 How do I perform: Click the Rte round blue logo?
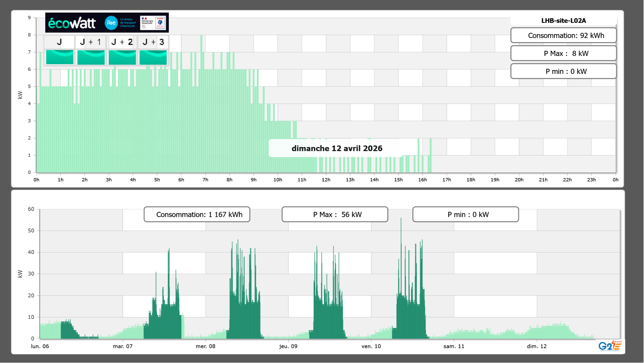pyautogui.click(x=111, y=23)
